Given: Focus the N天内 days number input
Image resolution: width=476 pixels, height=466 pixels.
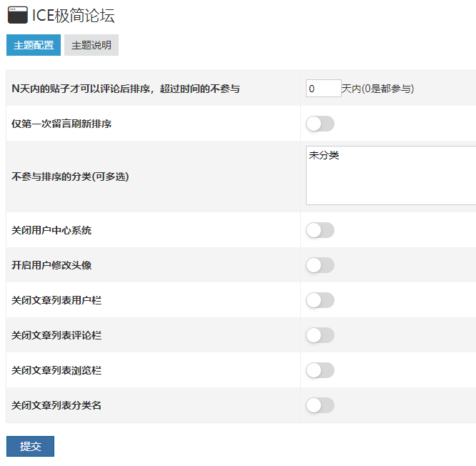Looking at the screenshot, I should 323,89.
